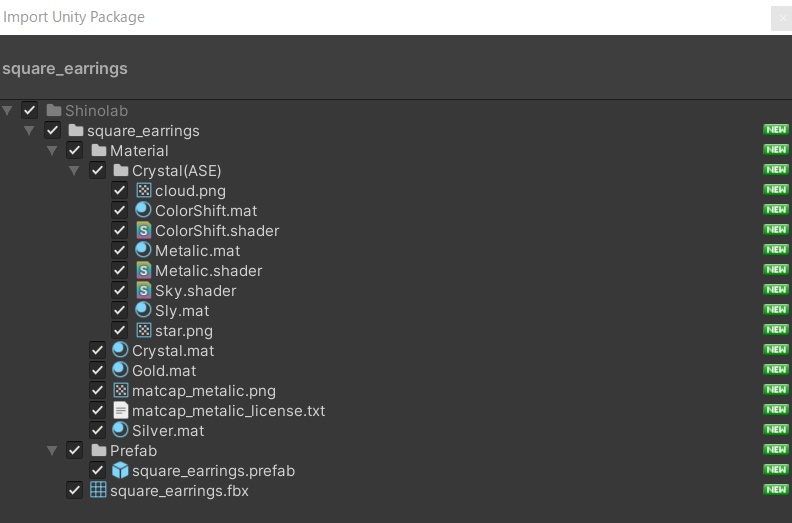Select the Crystal.mat tree item

pyautogui.click(x=173, y=350)
